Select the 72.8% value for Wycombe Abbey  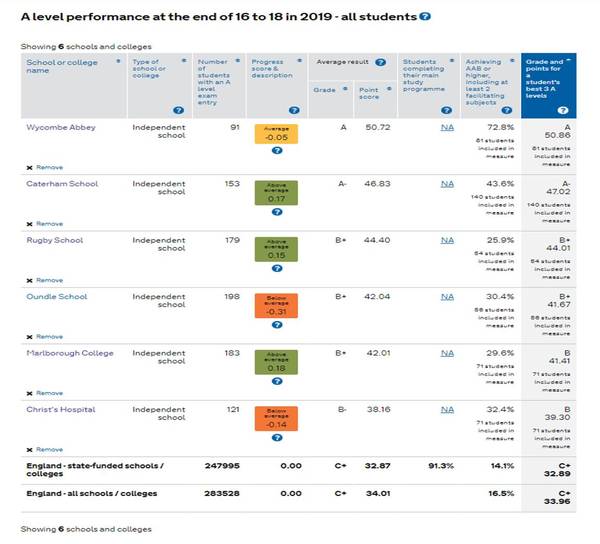[x=501, y=127]
